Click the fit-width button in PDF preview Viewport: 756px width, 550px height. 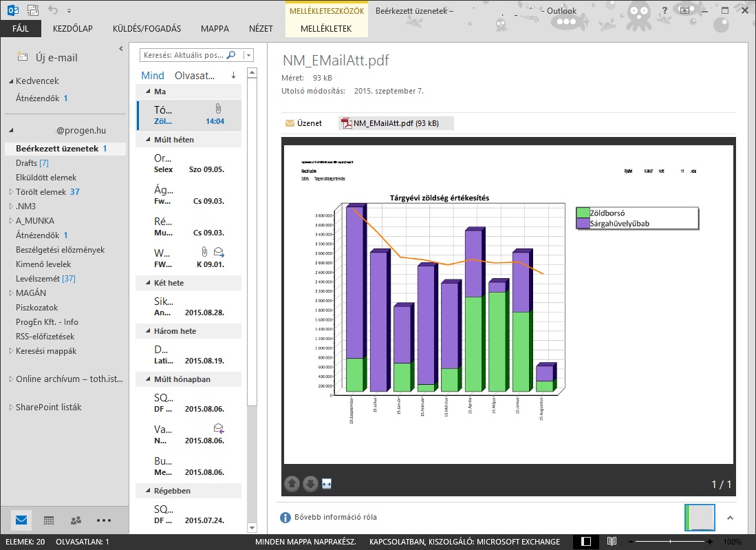327,485
